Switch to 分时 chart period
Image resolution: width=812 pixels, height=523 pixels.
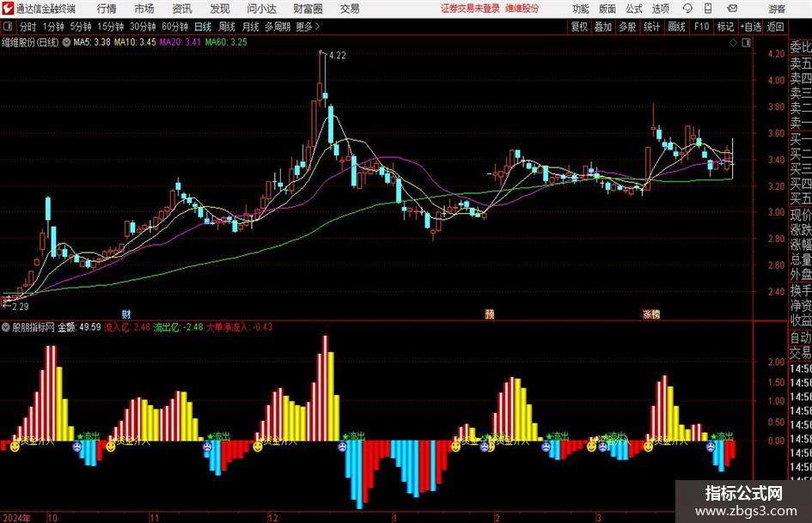point(27,27)
